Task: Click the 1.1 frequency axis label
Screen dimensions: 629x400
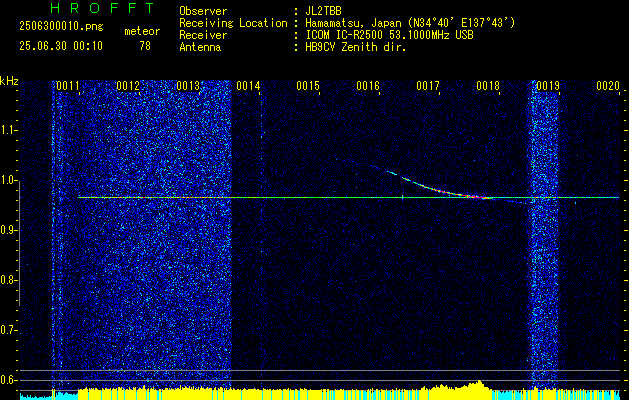Action: point(8,130)
